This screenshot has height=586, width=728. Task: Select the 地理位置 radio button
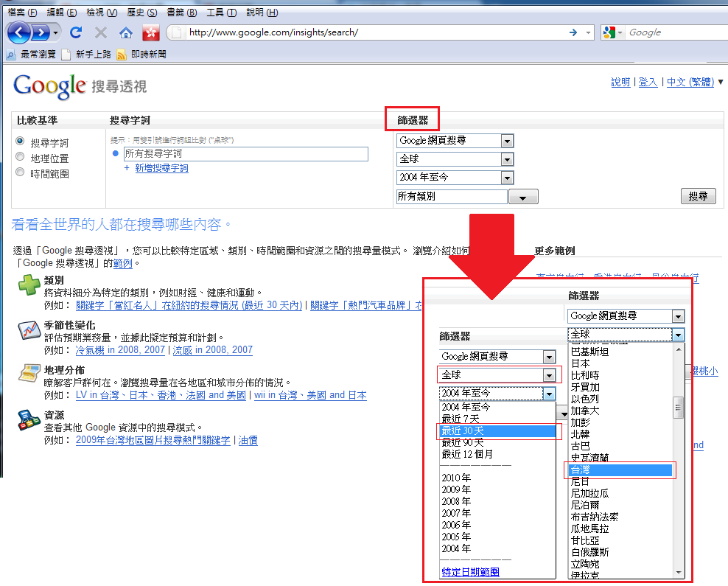pyautogui.click(x=21, y=157)
